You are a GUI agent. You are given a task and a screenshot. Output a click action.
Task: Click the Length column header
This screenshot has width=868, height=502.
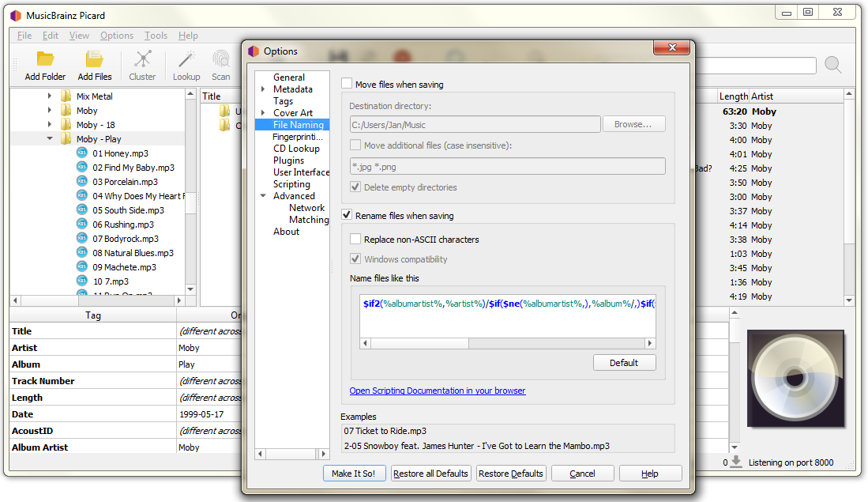pyautogui.click(x=734, y=96)
